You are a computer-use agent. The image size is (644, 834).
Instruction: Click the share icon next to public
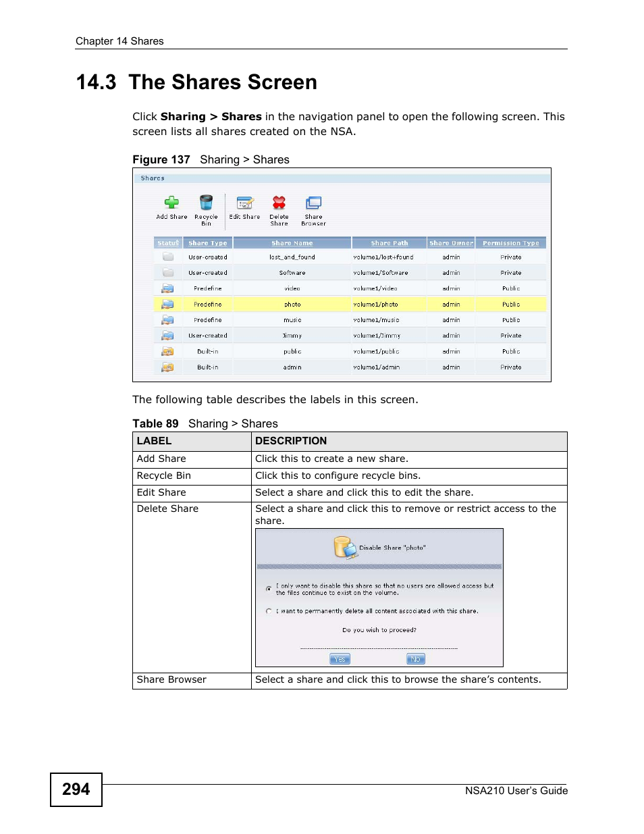tap(167, 350)
